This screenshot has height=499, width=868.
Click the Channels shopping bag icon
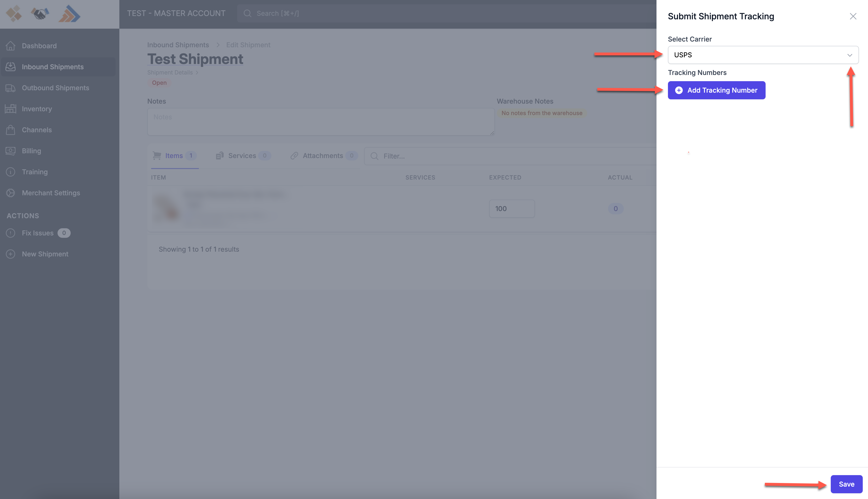[11, 130]
